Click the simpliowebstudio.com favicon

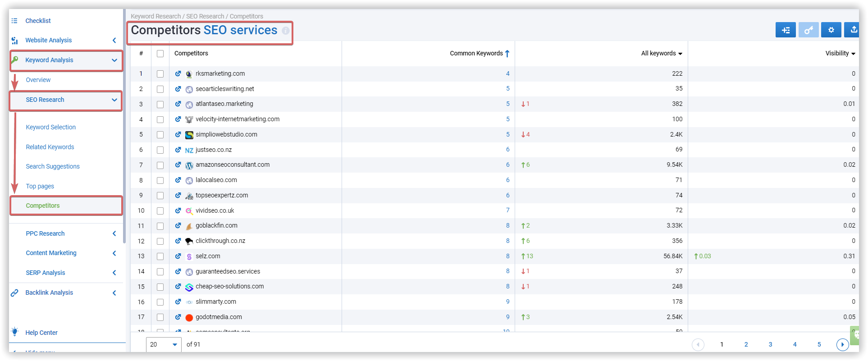(189, 135)
